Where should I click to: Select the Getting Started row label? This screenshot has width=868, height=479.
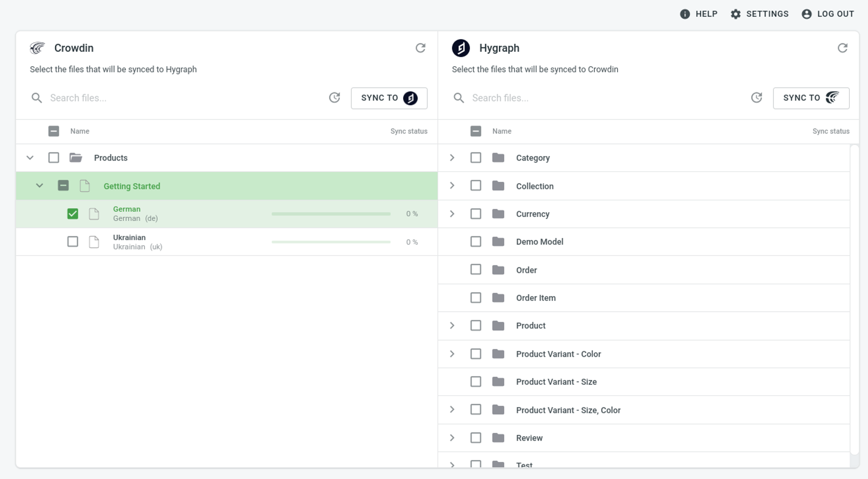pyautogui.click(x=132, y=186)
